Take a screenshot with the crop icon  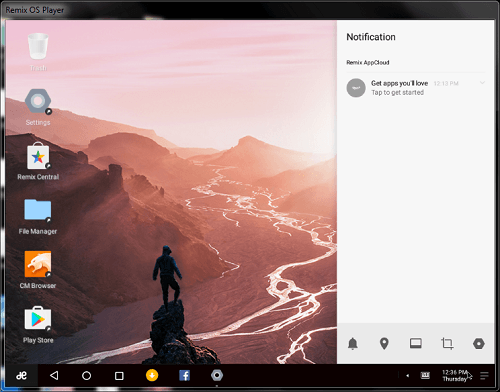coord(447,343)
